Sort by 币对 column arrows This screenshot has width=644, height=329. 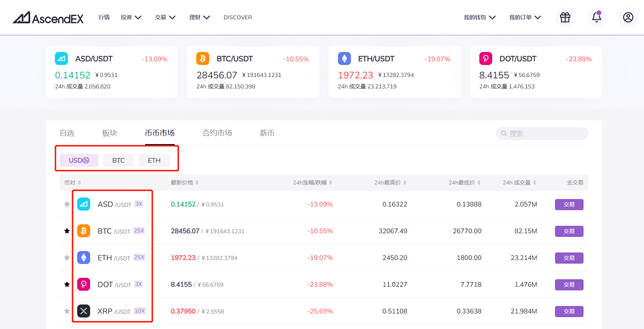tap(79, 183)
